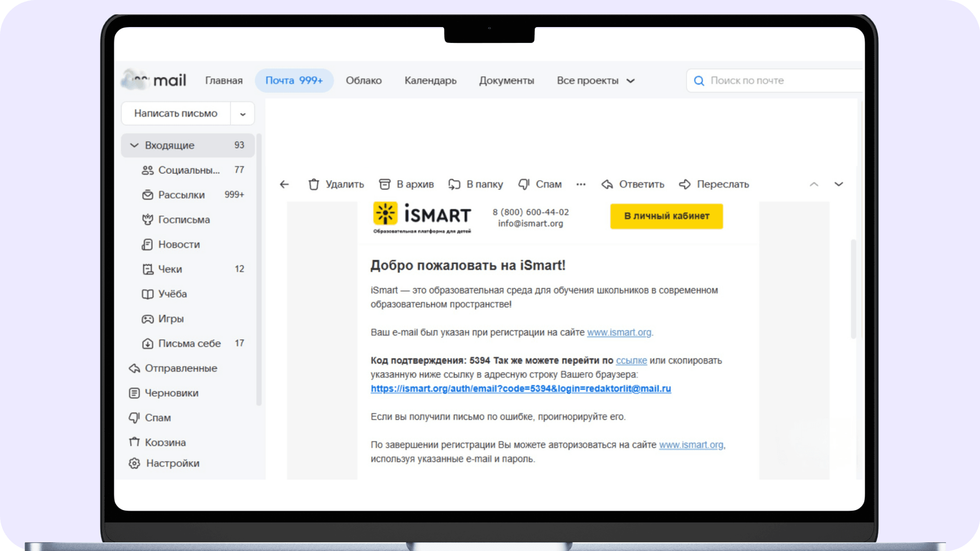Open the ismart.org auth confirmation link
This screenshot has width=980, height=551.
(521, 389)
